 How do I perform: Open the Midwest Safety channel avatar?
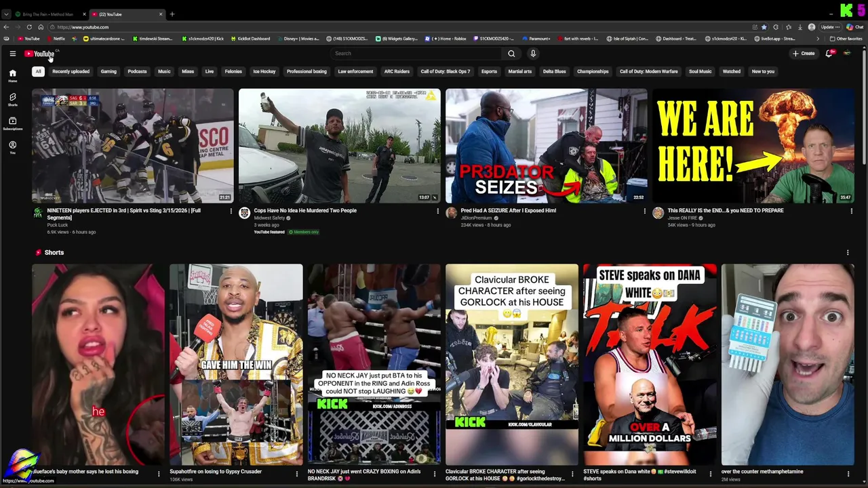[x=245, y=213]
